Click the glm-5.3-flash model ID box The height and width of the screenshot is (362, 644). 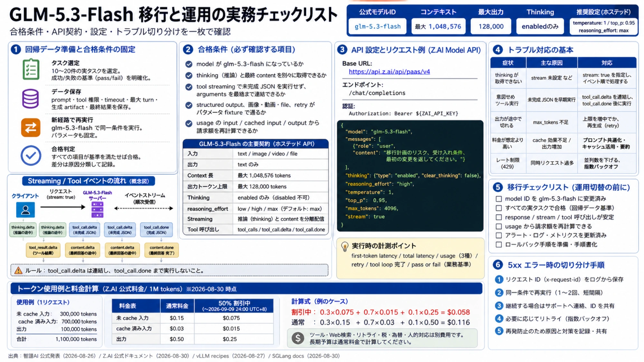pyautogui.click(x=377, y=26)
